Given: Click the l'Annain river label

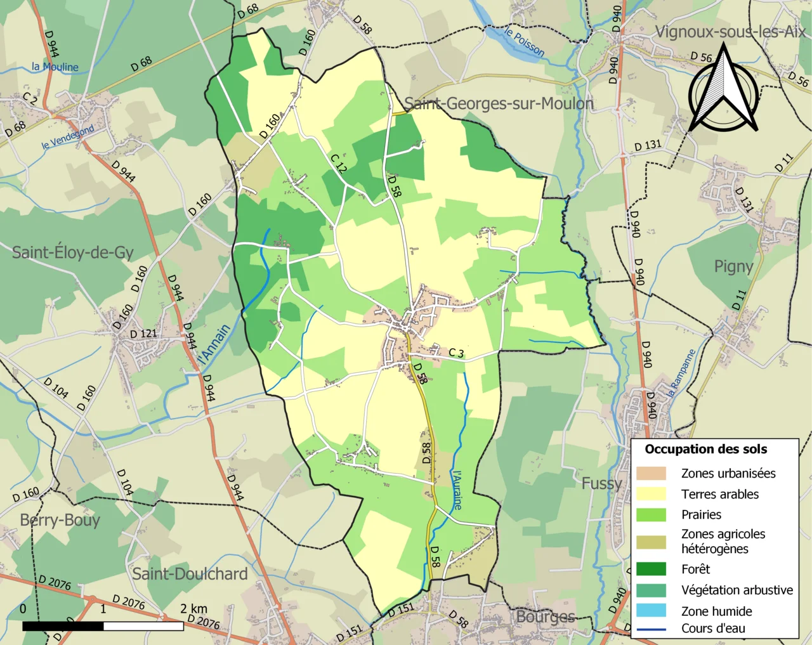Looking at the screenshot, I should pyautogui.click(x=214, y=344).
